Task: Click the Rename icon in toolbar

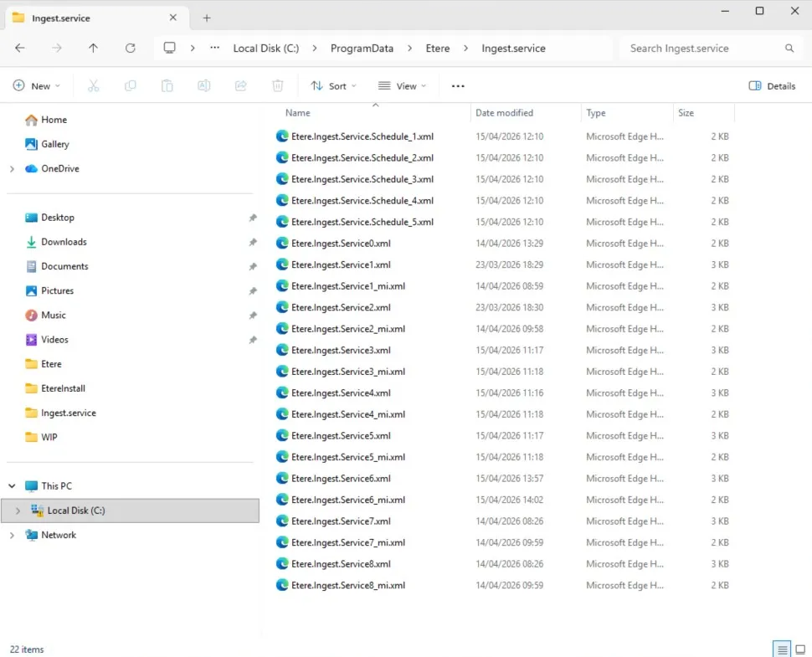Action: tap(203, 85)
